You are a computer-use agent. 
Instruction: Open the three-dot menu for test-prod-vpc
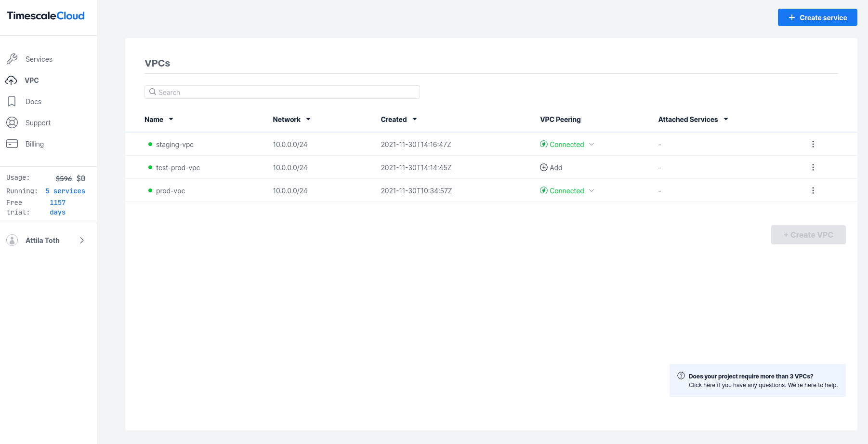click(813, 167)
